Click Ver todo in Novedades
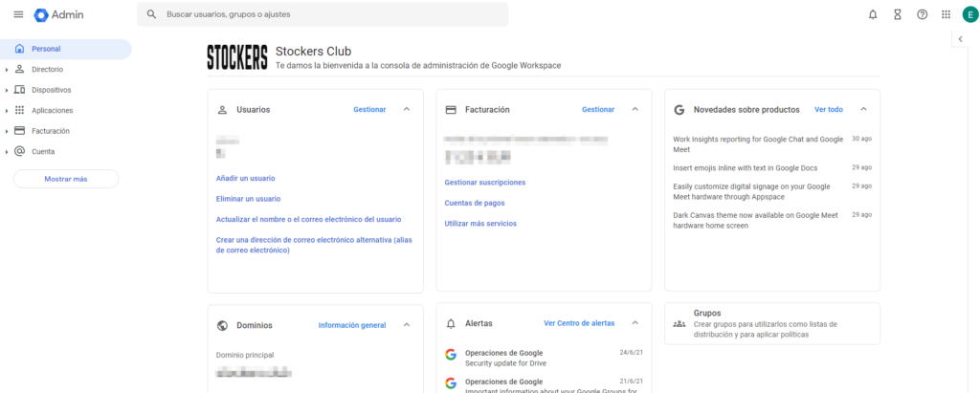Screen dimensions: 980x393 click(829, 110)
